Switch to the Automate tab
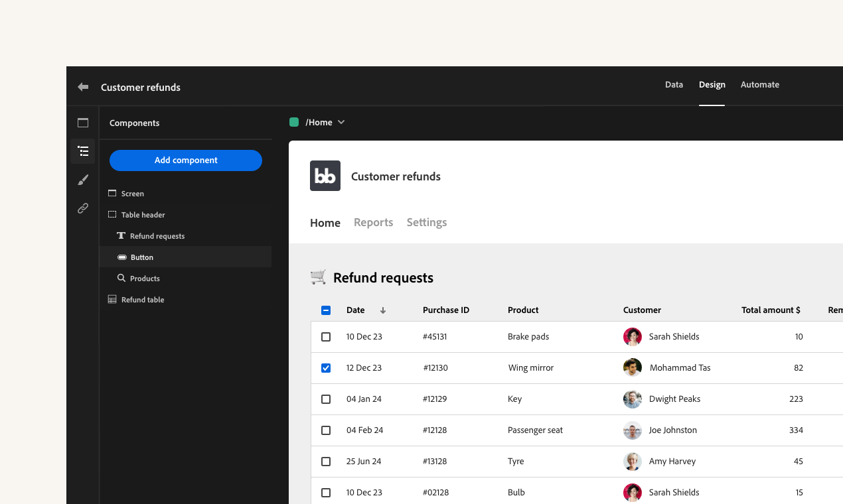 point(760,85)
